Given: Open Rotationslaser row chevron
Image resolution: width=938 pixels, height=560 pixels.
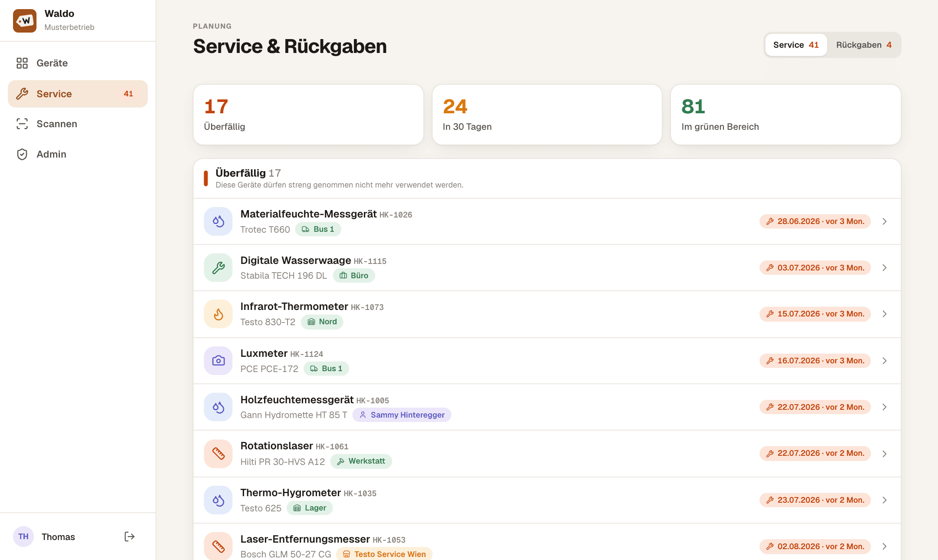Looking at the screenshot, I should tap(885, 454).
